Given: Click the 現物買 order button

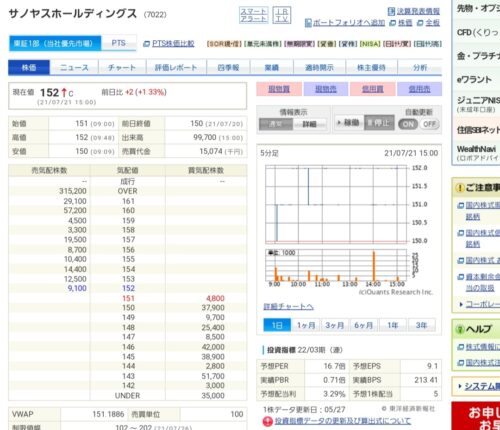Looking at the screenshot, I should point(279,89).
